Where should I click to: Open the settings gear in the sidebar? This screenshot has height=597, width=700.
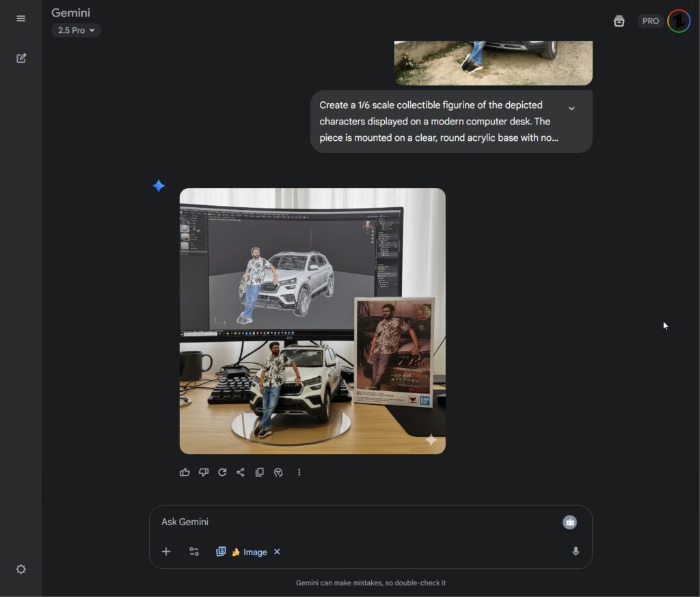pos(21,569)
